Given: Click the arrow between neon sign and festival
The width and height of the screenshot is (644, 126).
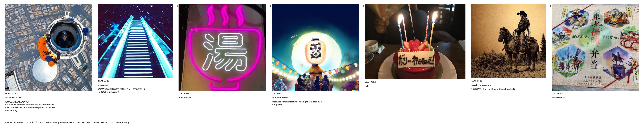Looking at the screenshot, I should [269, 6].
